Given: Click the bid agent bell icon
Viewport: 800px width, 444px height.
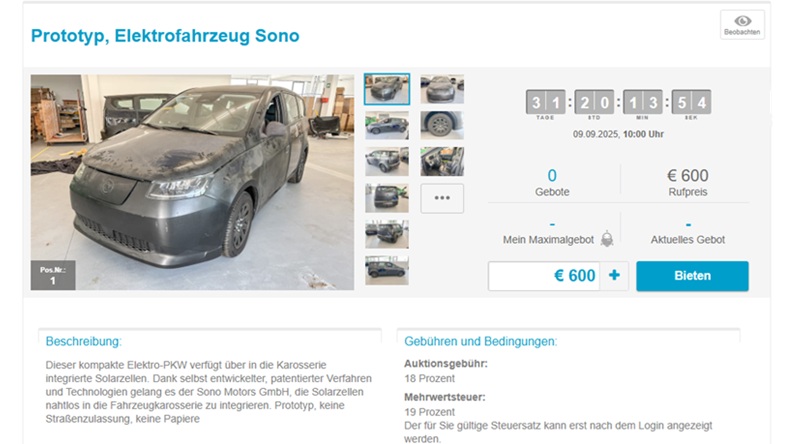Looking at the screenshot, I should pyautogui.click(x=607, y=239).
